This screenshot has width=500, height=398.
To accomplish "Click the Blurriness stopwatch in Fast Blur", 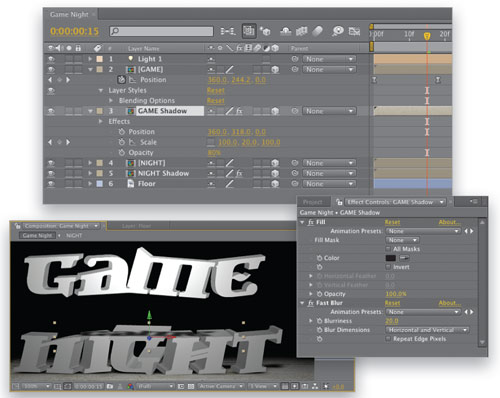I will click(x=319, y=321).
